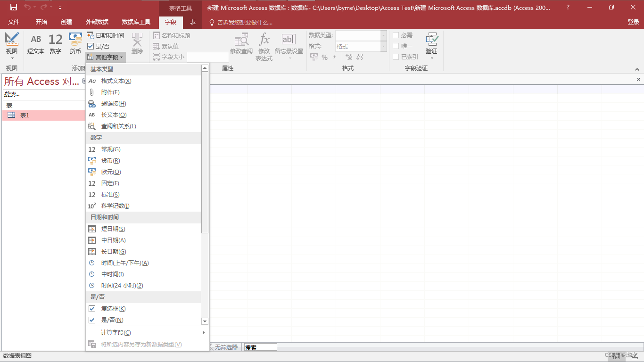
Task: Click Tell me what you want (告诉我您想要做什么)
Action: 241,22
